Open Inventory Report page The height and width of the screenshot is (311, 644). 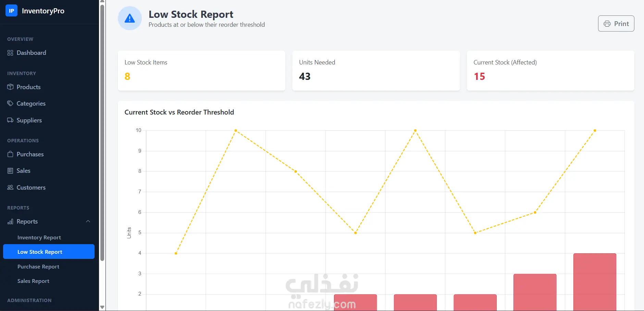coord(39,237)
